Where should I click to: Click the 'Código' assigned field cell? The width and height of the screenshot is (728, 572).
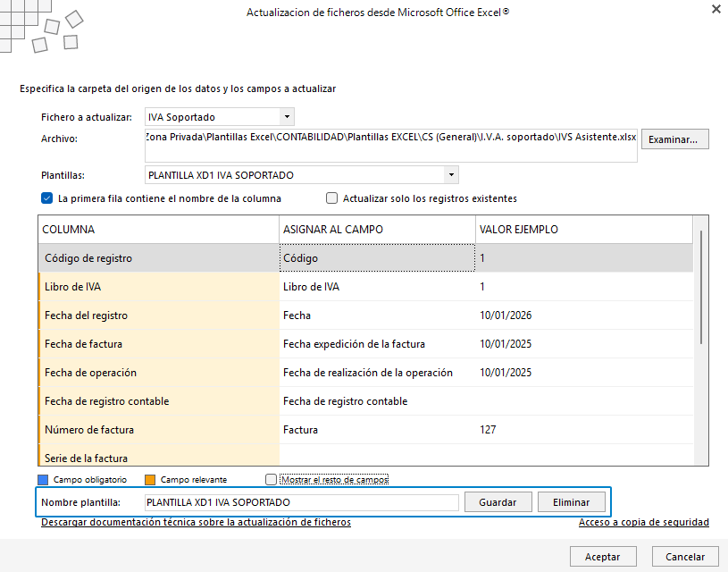[x=377, y=258]
